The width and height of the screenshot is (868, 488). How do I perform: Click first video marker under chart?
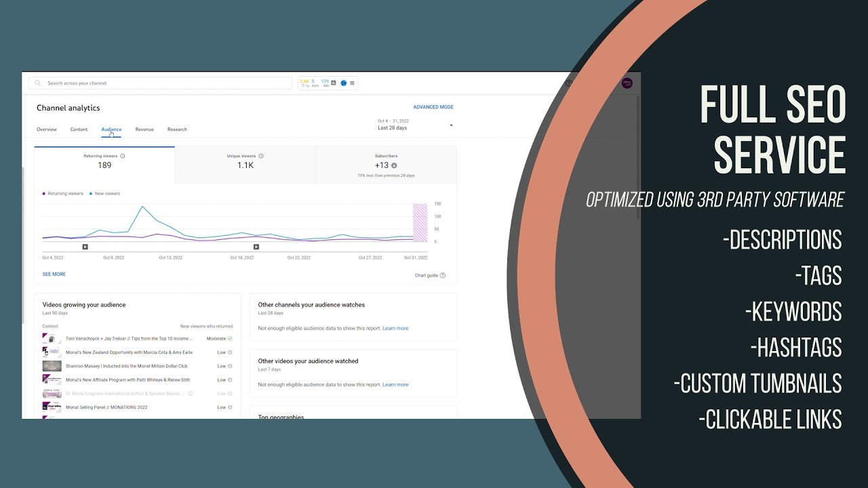[85, 247]
